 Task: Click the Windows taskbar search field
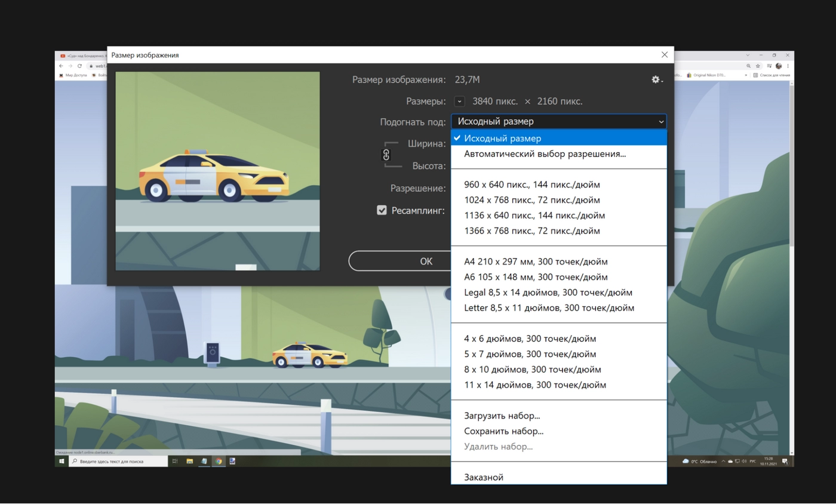coord(118,461)
